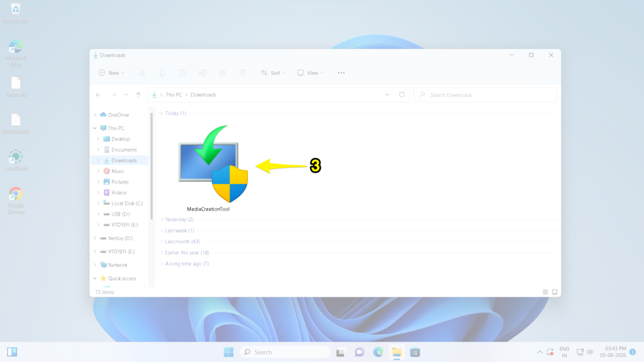Image resolution: width=644 pixels, height=362 pixels.
Task: Select Documents in the navigation pane
Action: click(120, 150)
